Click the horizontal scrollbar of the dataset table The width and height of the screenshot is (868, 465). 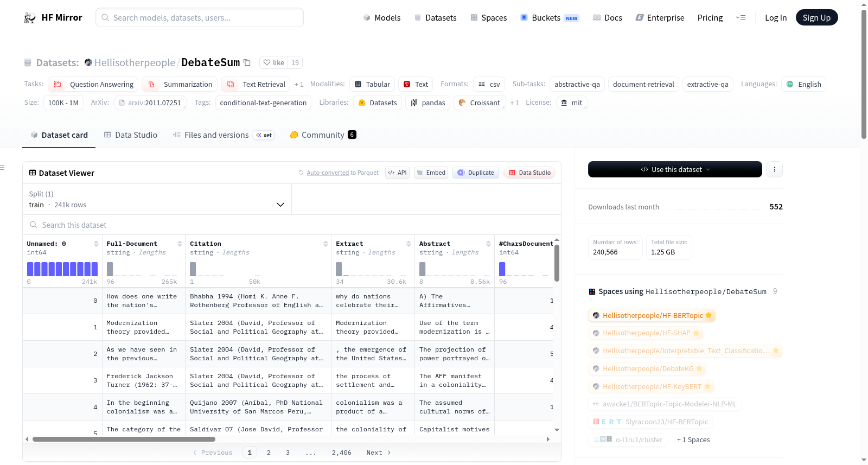(x=124, y=439)
